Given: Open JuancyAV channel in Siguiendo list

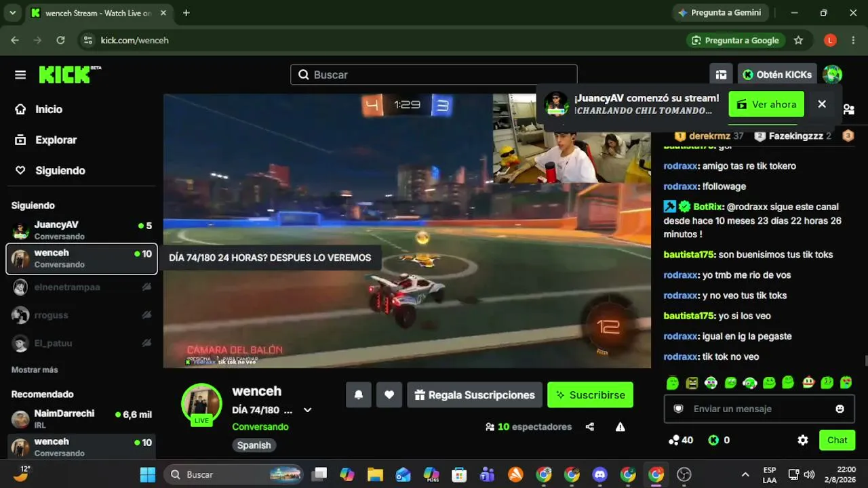Looking at the screenshot, I should tap(81, 230).
